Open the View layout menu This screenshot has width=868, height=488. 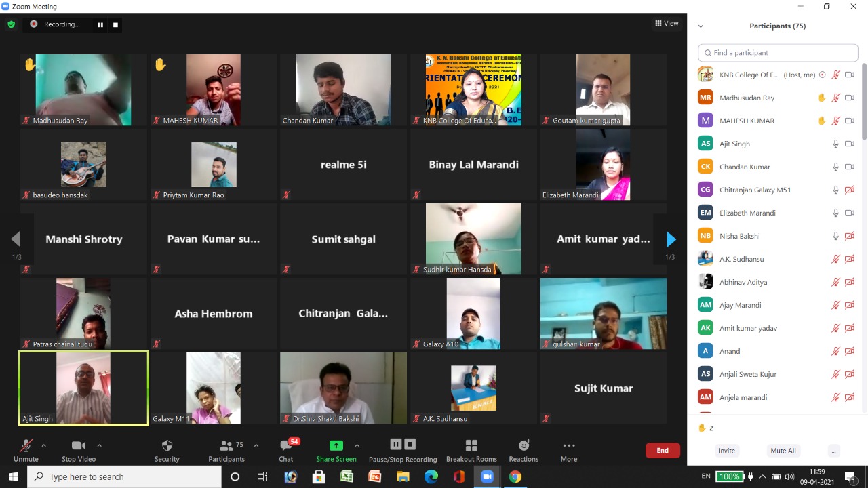[x=667, y=24]
